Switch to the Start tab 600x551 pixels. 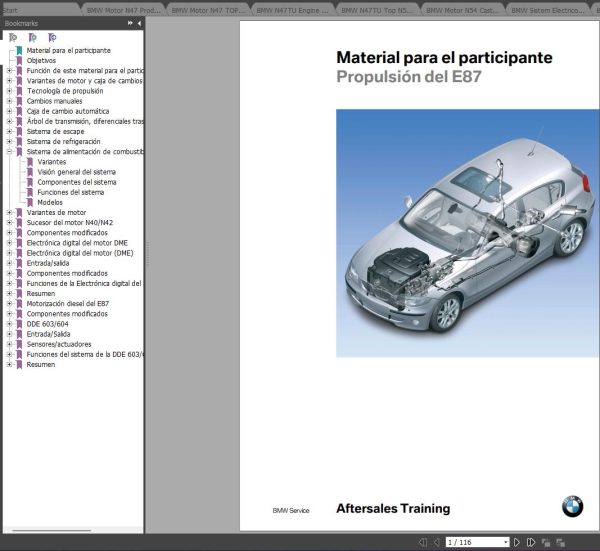tap(10, 10)
